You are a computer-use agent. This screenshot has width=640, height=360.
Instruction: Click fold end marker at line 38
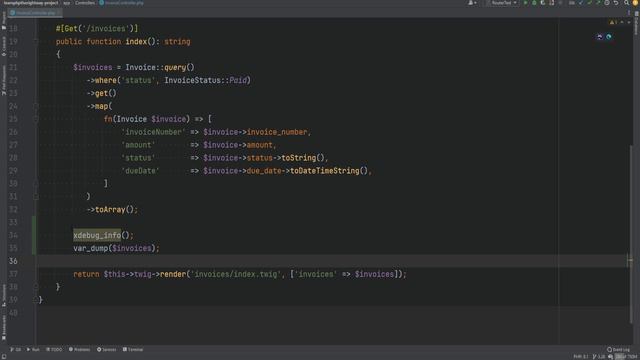pos(36,287)
